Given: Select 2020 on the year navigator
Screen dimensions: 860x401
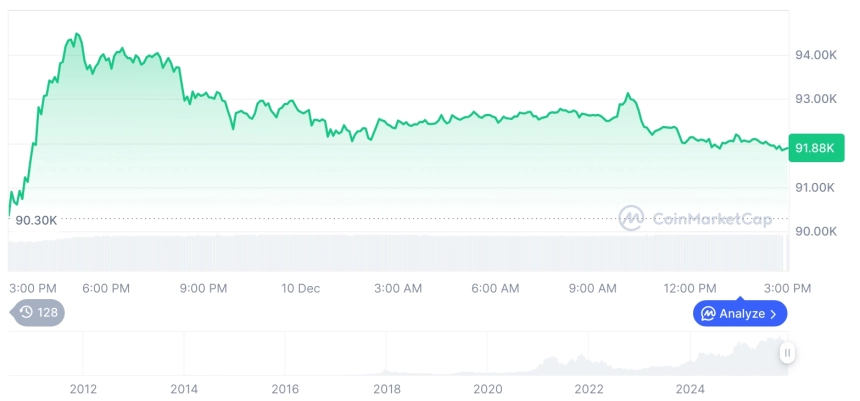Looking at the screenshot, I should click(x=487, y=389).
